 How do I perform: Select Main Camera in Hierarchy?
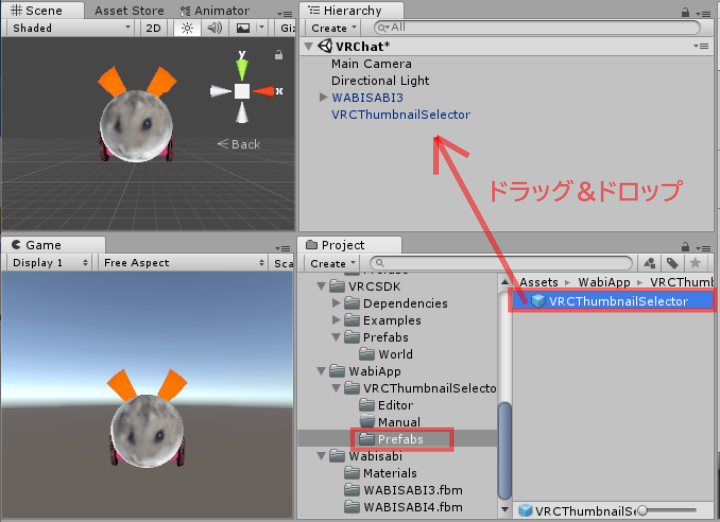(x=371, y=64)
